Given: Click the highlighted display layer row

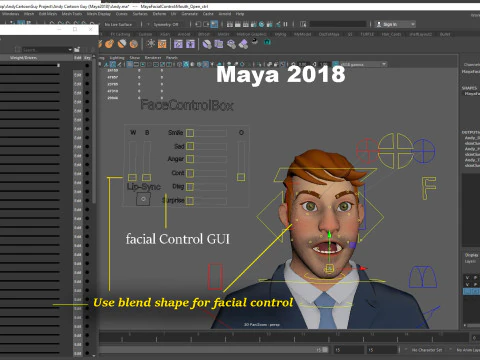Looking at the screenshot, I should point(471,291).
